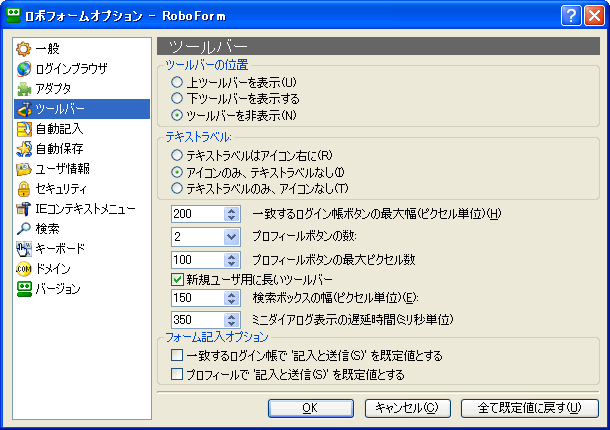
Task: Click the globe icon for ログインブラウザ
Action: [23, 69]
